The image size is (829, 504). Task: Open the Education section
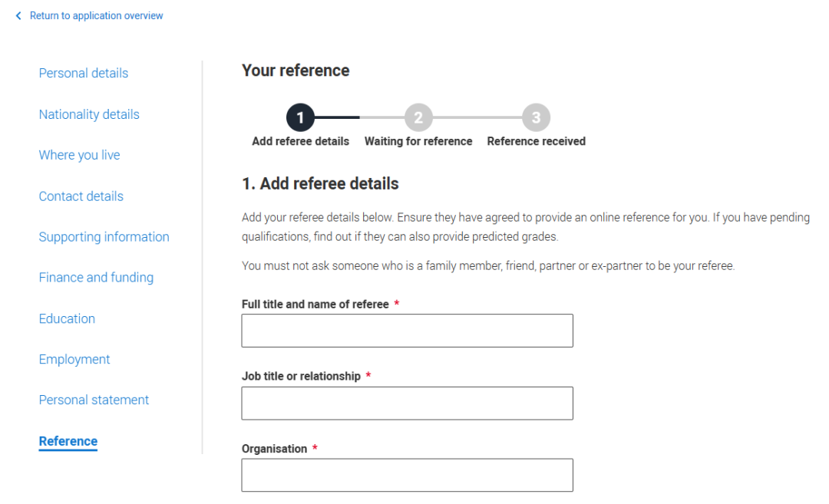67,318
